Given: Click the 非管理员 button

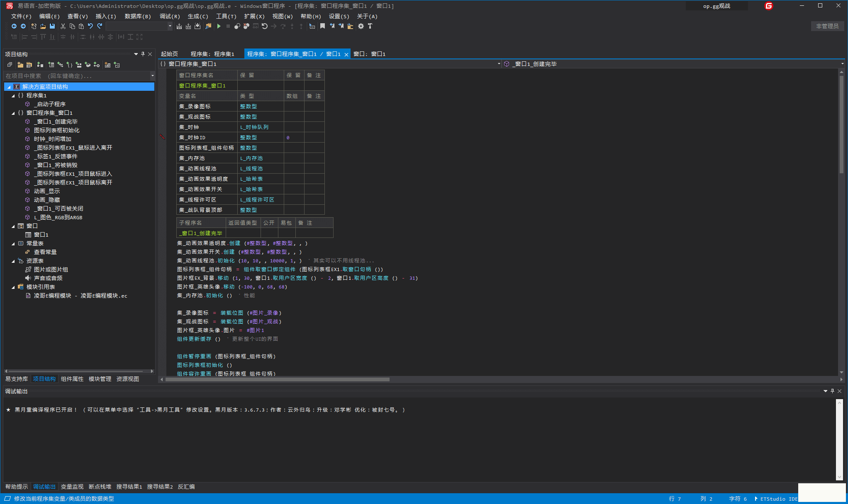Looking at the screenshot, I should 827,26.
